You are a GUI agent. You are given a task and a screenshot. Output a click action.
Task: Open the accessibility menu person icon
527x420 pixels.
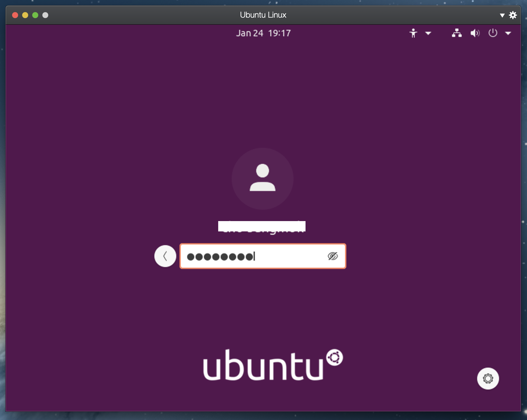pyautogui.click(x=413, y=33)
